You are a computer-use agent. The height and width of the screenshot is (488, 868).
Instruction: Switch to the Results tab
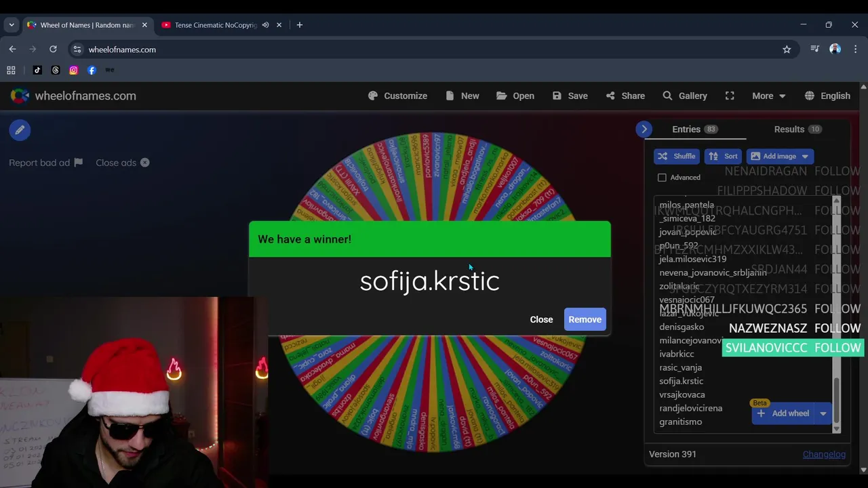point(797,129)
